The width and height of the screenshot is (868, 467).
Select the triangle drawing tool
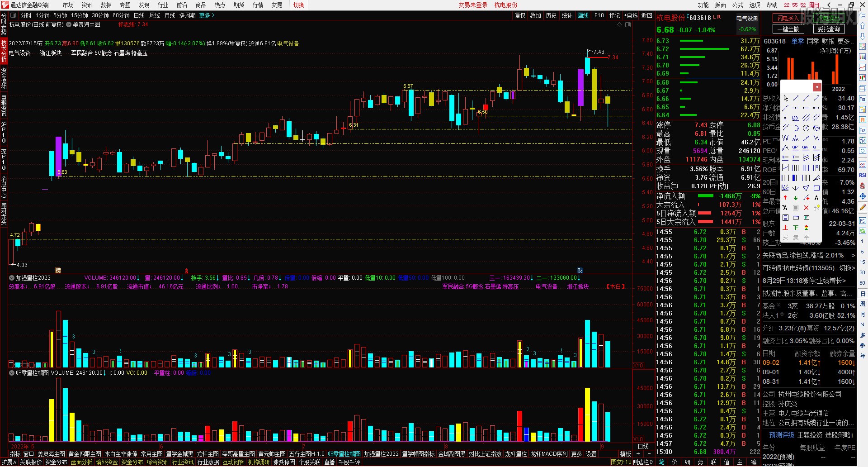point(806,188)
